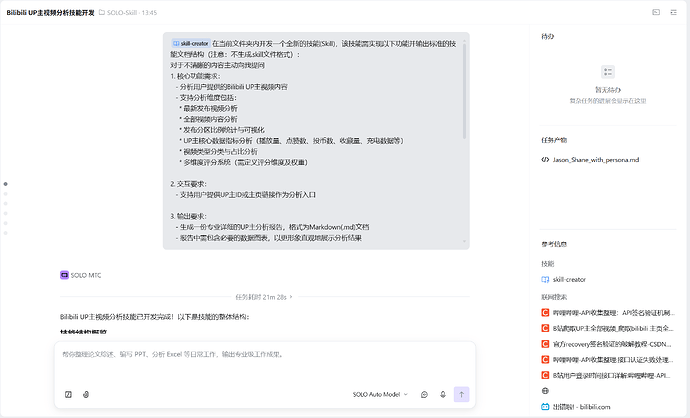Select the active dark dot in left conversation navigator
The height and width of the screenshot is (418, 690).
6,184
